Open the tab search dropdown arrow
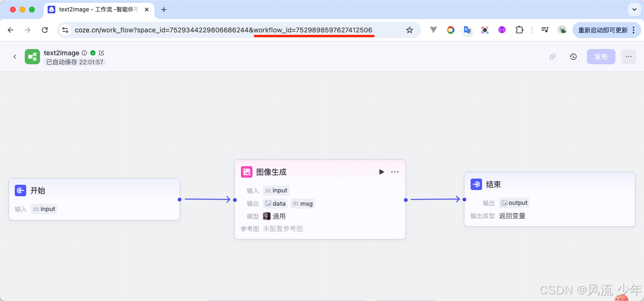This screenshot has height=301, width=644. tap(634, 9)
